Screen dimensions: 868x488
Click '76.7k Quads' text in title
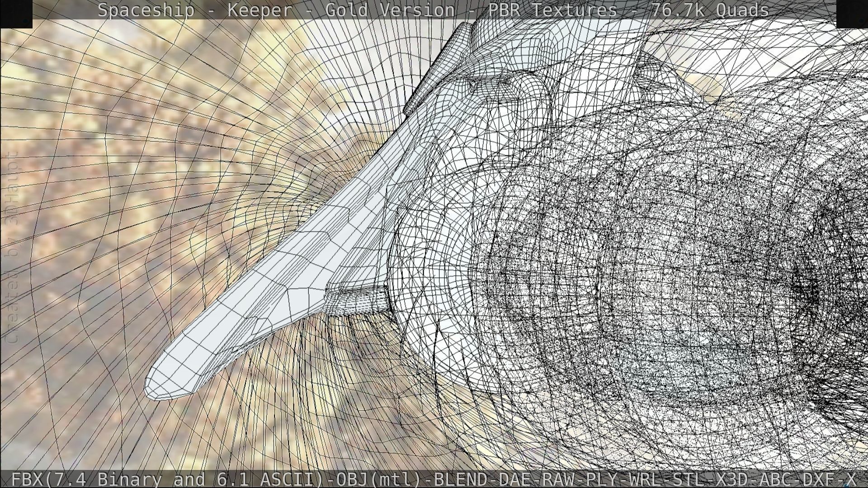click(710, 10)
